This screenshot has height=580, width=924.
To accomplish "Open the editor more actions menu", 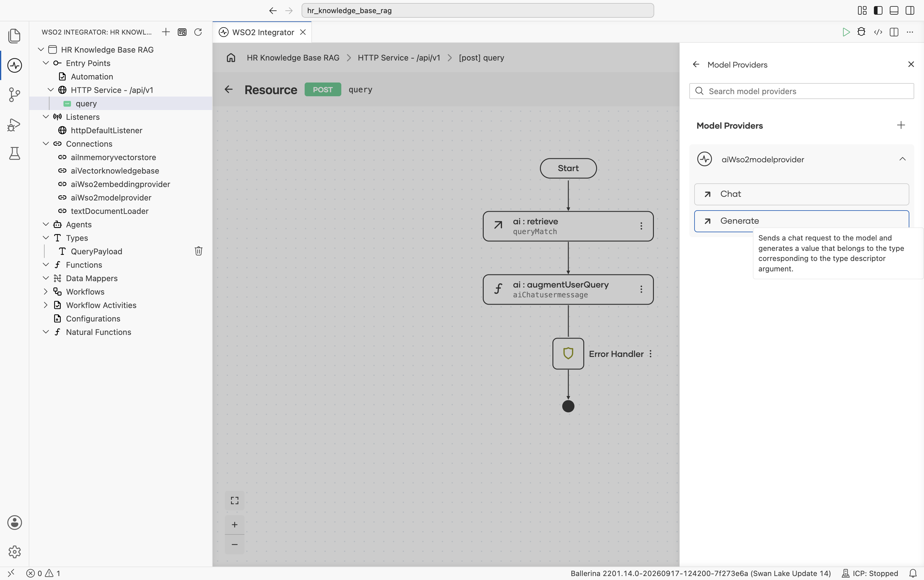I will [910, 32].
